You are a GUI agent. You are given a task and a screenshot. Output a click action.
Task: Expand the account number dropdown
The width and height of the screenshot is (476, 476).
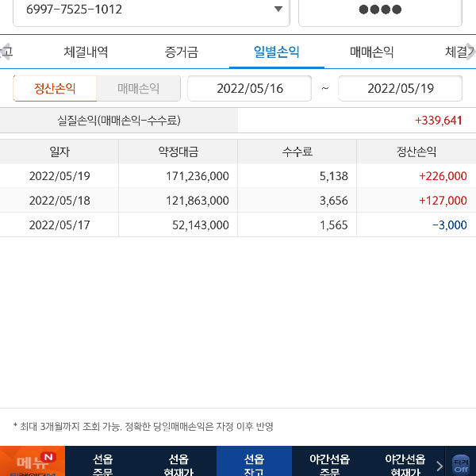278,10
